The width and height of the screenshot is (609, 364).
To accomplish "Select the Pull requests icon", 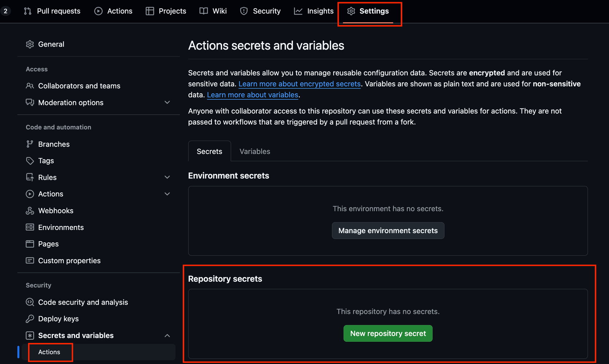I will pyautogui.click(x=27, y=11).
